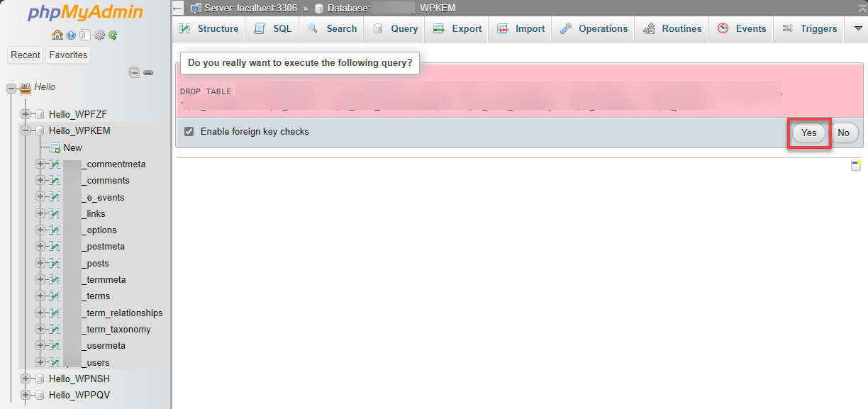Screen dimensions: 868x409
Task: Open the more tabs dropdown arrow
Action: [859, 28]
